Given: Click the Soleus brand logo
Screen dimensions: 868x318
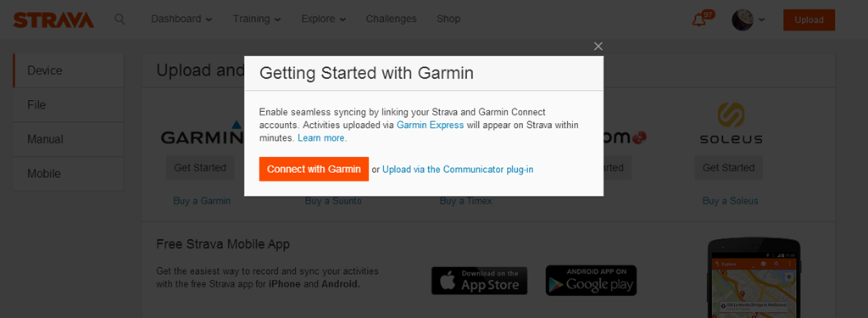Looking at the screenshot, I should (x=731, y=123).
